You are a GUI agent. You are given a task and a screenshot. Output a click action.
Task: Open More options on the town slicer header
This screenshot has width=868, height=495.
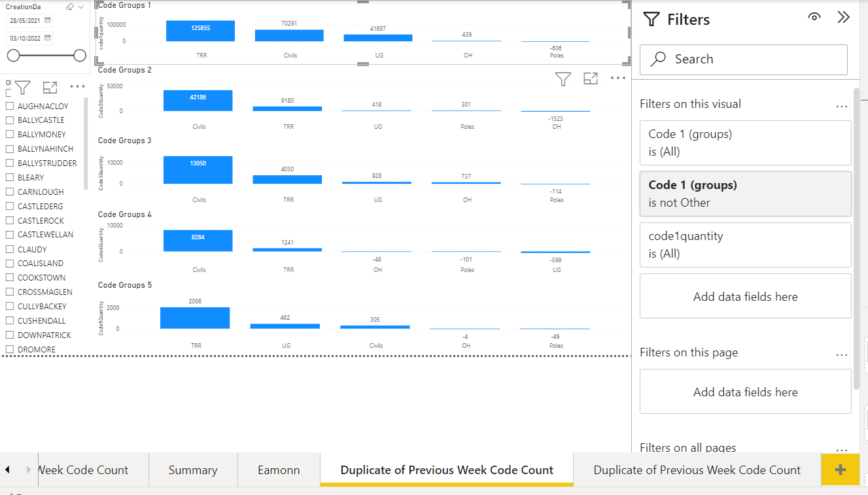pyautogui.click(x=77, y=87)
